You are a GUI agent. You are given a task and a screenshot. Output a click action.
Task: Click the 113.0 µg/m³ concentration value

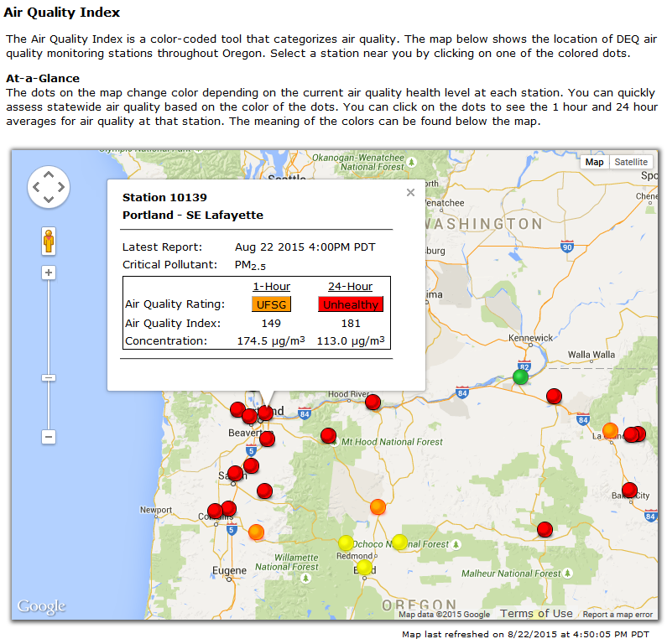pyautogui.click(x=351, y=340)
